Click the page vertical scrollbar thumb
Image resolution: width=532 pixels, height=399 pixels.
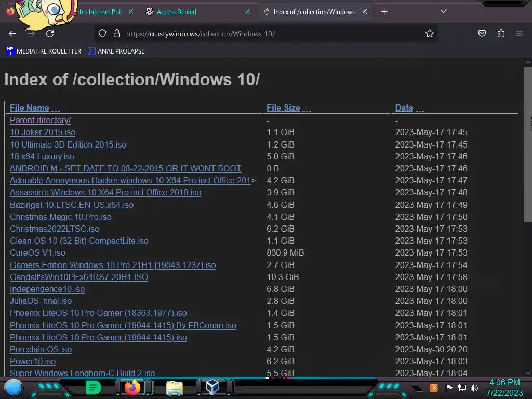(x=528, y=144)
